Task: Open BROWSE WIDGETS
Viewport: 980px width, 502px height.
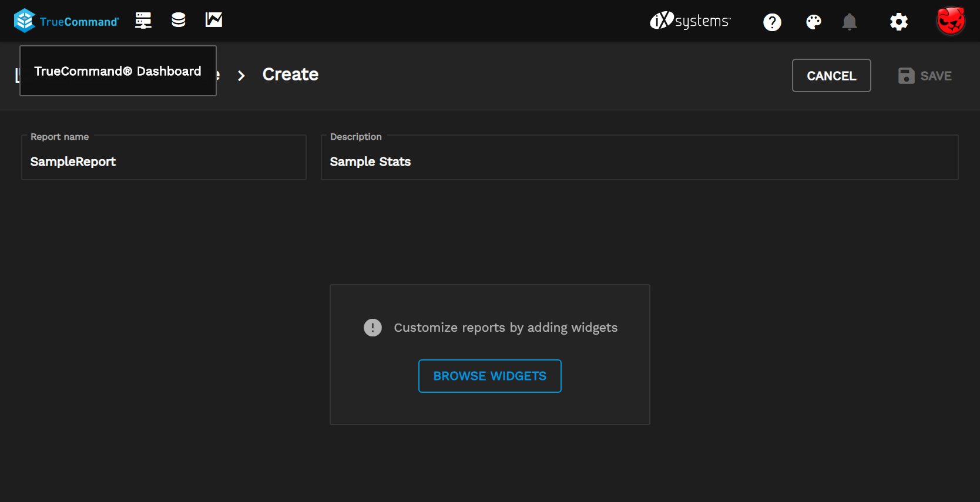Action: 489,376
